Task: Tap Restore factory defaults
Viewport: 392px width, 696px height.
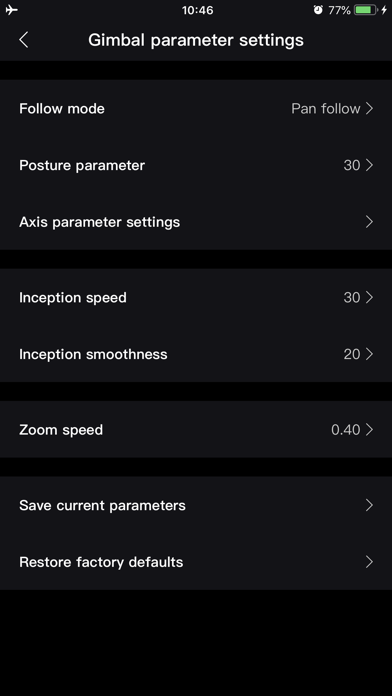Action: pos(196,562)
